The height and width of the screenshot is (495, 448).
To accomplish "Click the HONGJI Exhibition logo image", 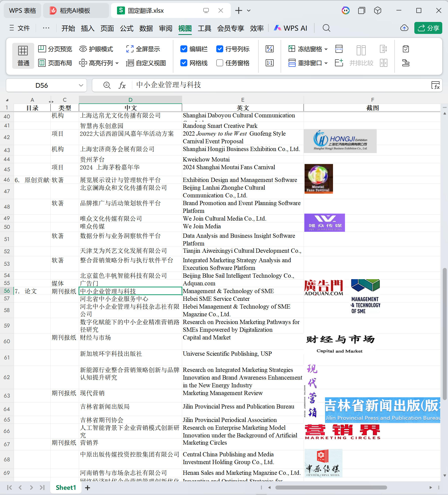I will point(340,141).
